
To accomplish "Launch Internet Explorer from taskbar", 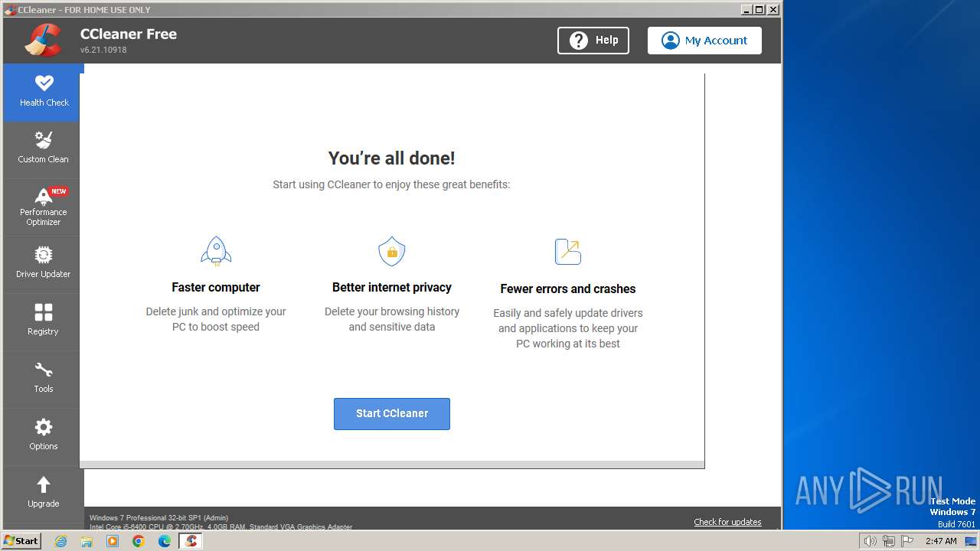I will tap(61, 541).
